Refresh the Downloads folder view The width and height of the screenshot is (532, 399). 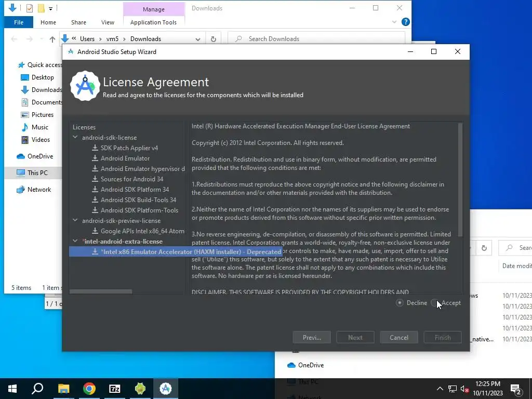[214, 39]
